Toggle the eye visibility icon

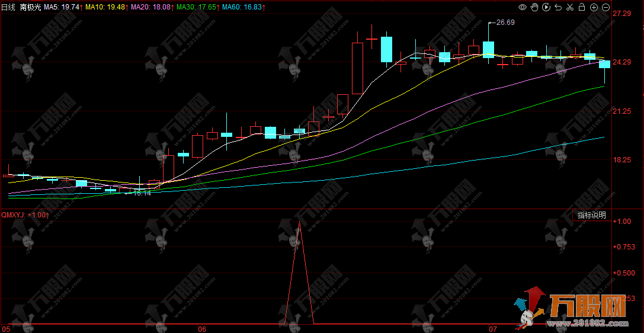point(523,7)
